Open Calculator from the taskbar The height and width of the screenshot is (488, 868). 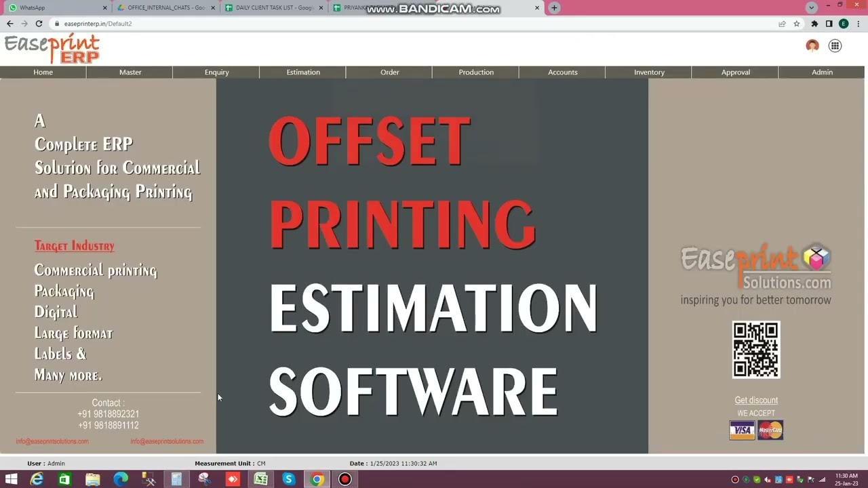pos(176,479)
